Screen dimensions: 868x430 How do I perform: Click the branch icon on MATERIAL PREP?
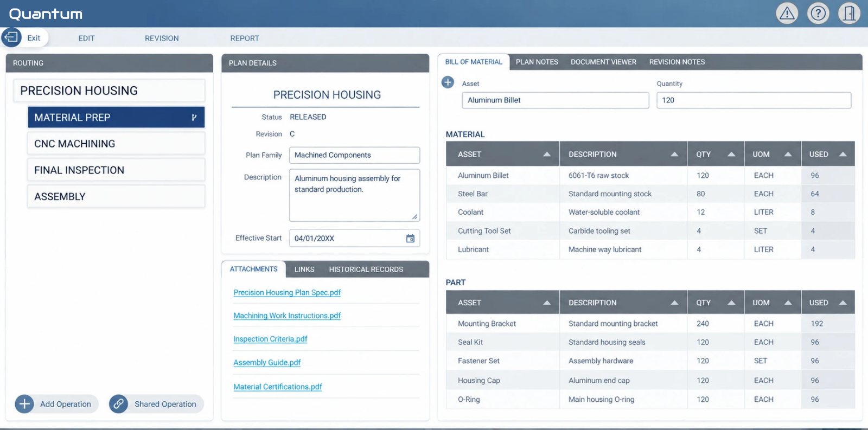click(x=194, y=118)
